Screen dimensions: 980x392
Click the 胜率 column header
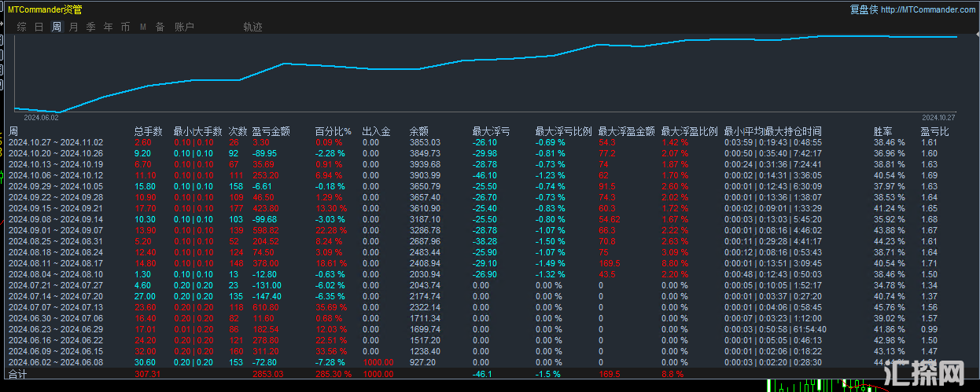point(883,131)
